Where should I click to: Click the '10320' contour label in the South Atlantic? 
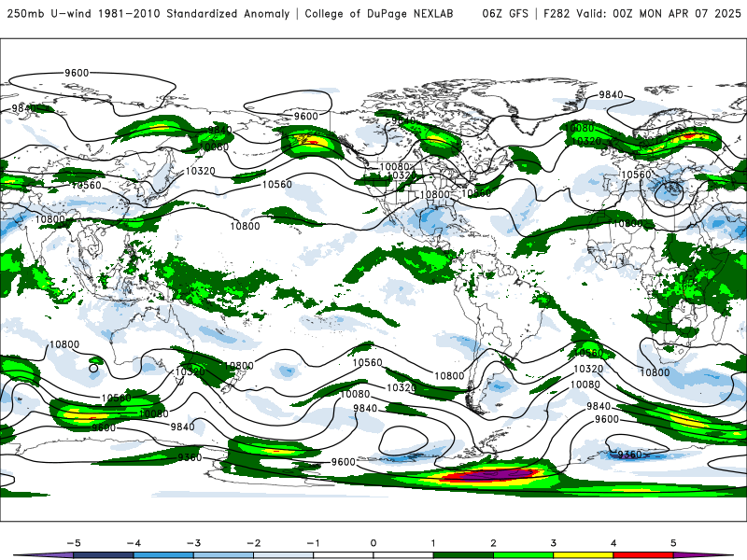(588, 369)
